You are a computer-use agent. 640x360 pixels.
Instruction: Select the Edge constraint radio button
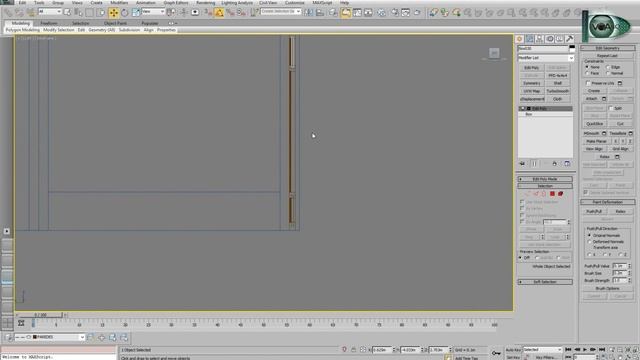608,67
